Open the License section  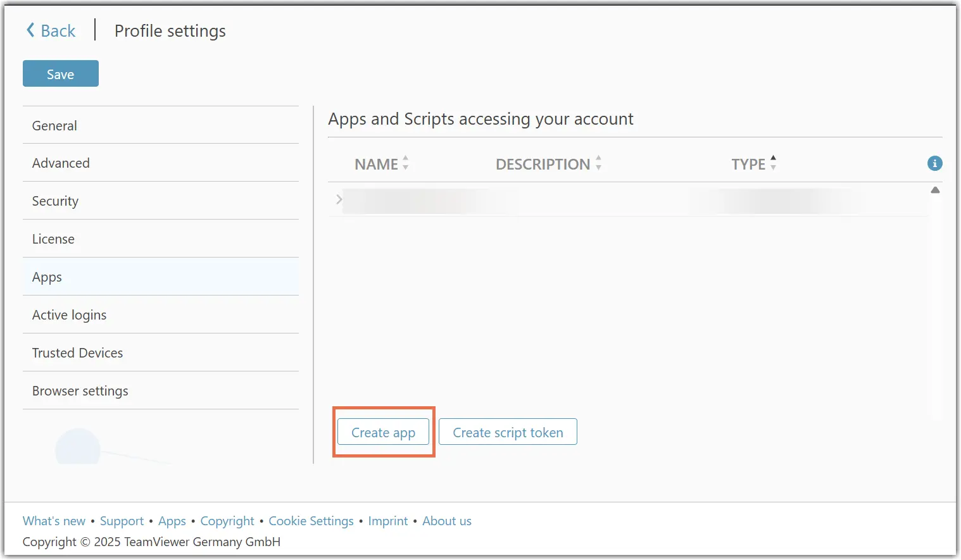[x=161, y=239]
